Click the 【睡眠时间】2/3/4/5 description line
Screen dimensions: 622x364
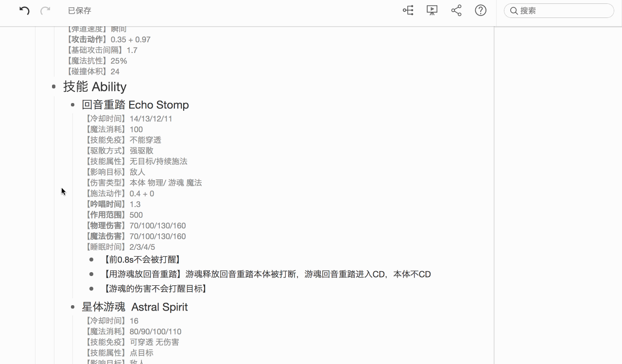point(120,247)
